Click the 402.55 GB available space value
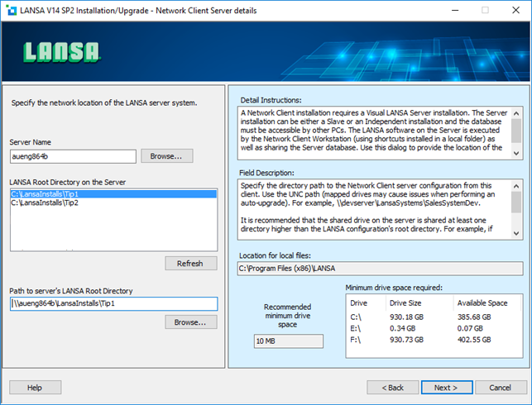Screen dimensions: 532x405 point(474,340)
